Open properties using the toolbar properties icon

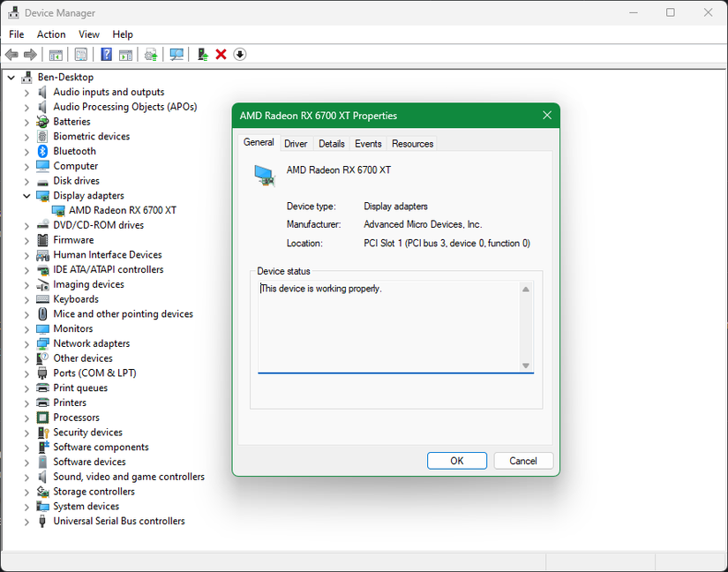coord(80,54)
